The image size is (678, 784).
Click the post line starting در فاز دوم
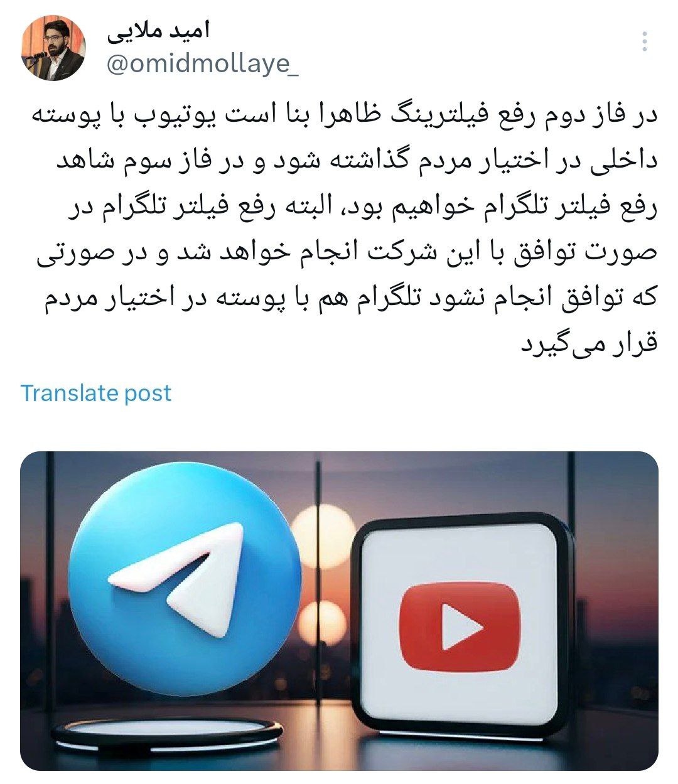344,117
